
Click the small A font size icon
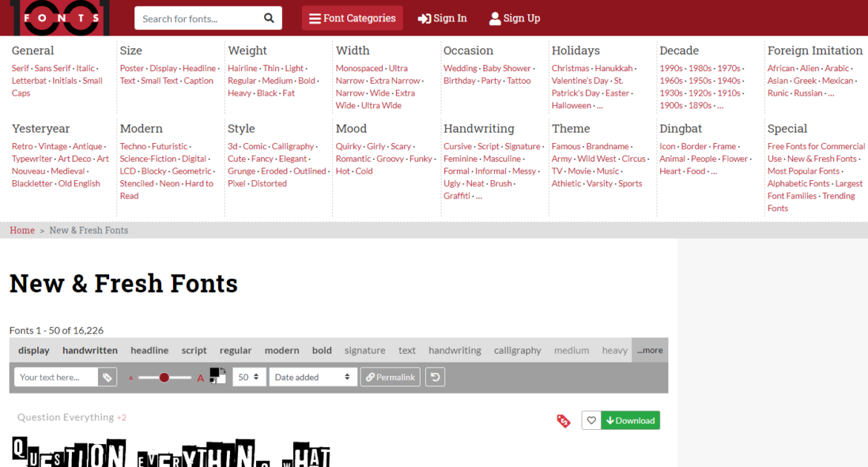[131, 379]
